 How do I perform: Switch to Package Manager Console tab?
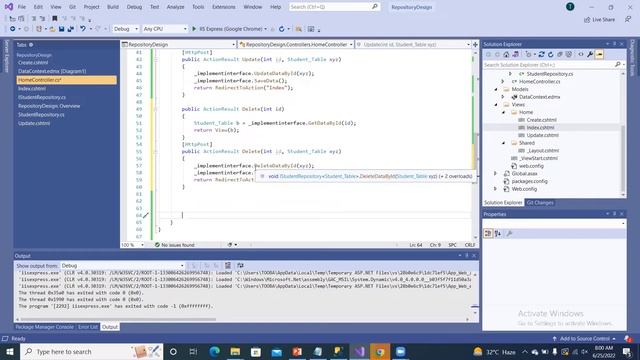[44, 327]
